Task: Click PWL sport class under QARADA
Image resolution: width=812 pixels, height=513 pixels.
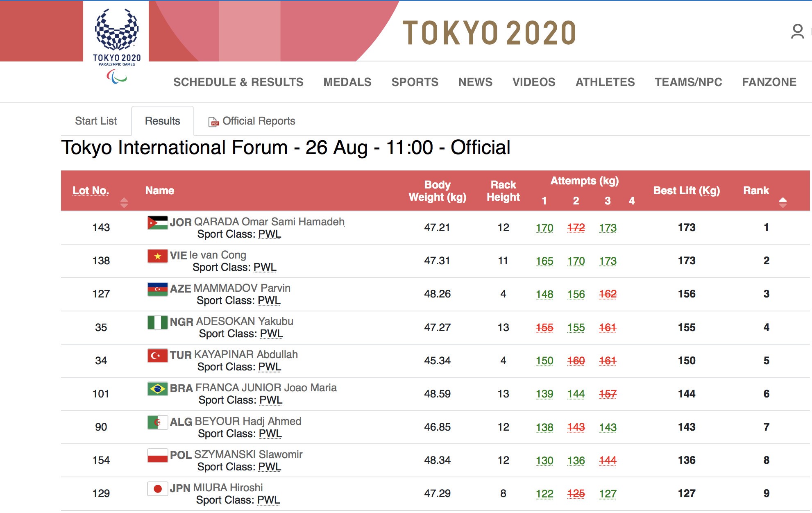Action: 270,234
